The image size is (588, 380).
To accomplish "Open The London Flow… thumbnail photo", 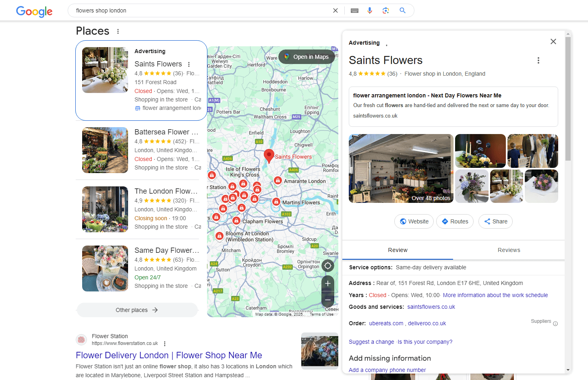I will [105, 209].
